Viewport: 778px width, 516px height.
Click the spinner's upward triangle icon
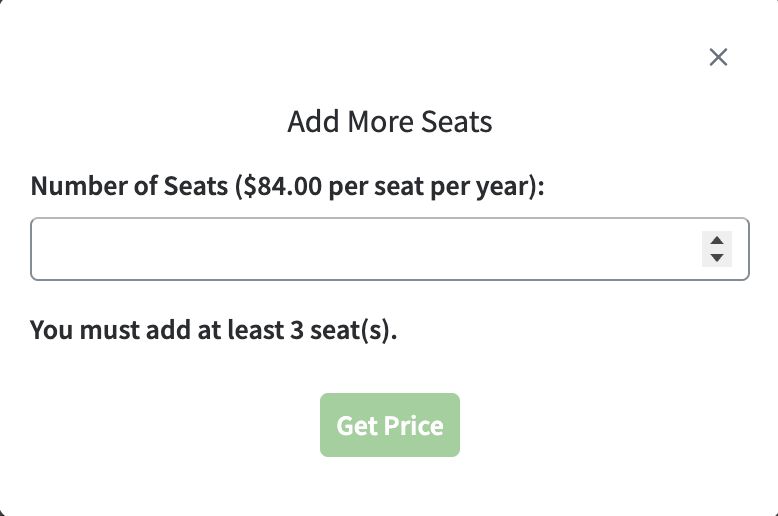click(x=716, y=240)
